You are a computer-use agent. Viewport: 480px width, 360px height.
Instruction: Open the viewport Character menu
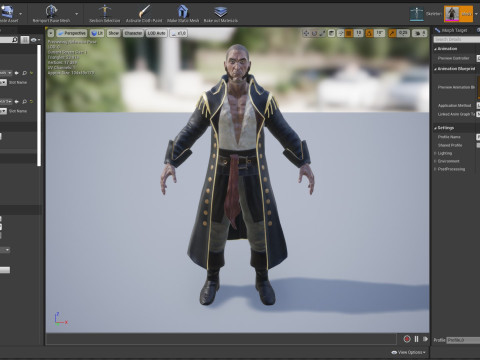pos(133,33)
